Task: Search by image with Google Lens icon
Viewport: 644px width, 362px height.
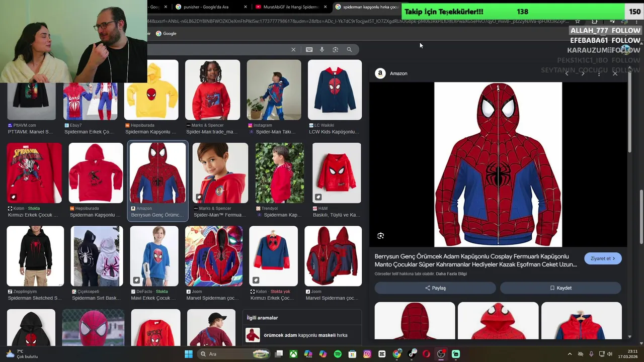Action: coord(335,49)
